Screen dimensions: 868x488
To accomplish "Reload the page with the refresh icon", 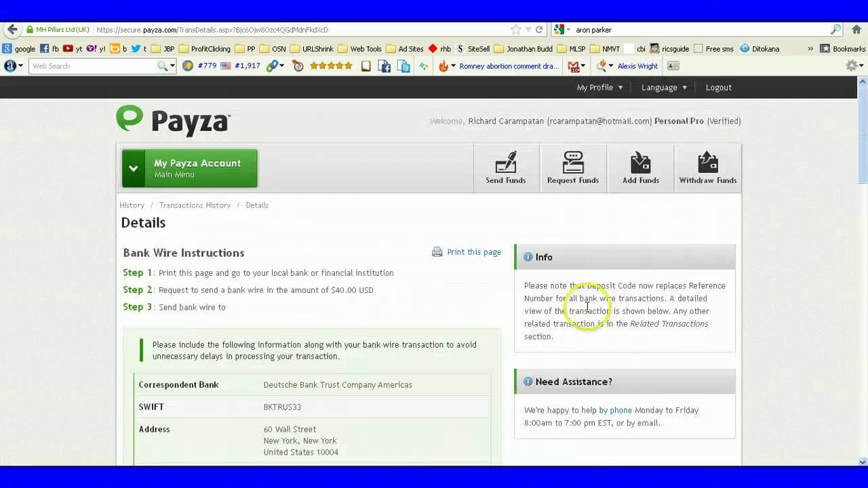I will pyautogui.click(x=539, y=30).
